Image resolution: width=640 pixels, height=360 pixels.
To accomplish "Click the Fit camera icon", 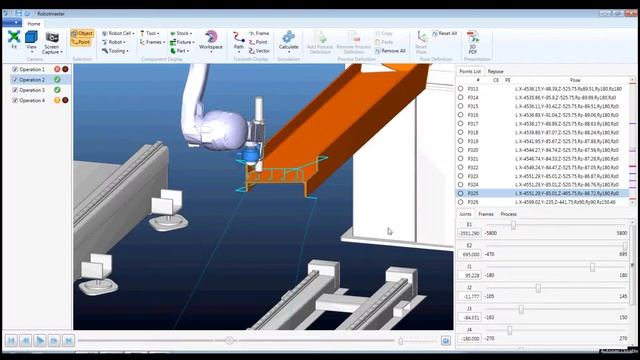I will pos(14,37).
